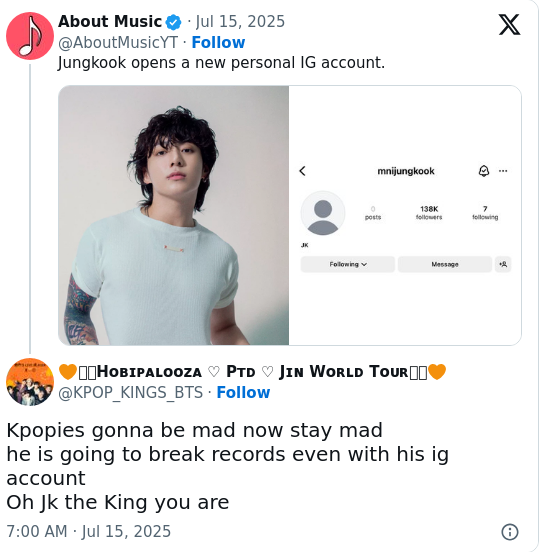Image resolution: width=548 pixels, height=552 pixels.
Task: Tap the Message button
Action: [445, 264]
